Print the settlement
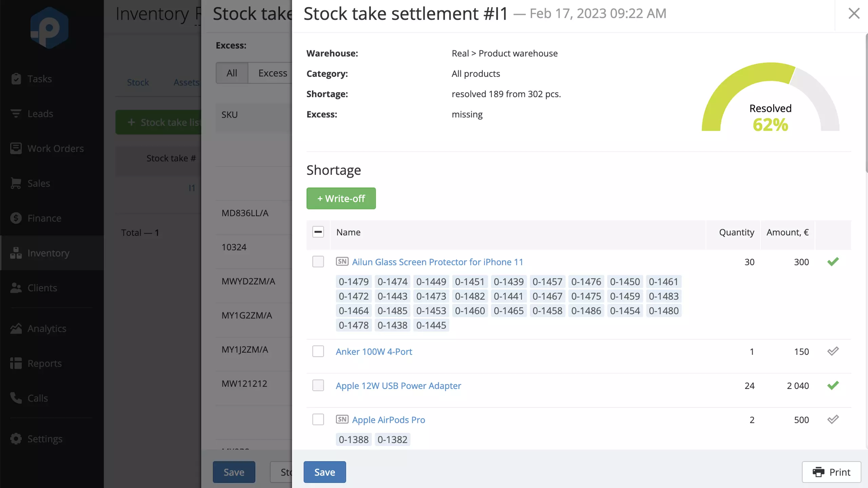Viewport: 868px width, 488px height. (831, 472)
